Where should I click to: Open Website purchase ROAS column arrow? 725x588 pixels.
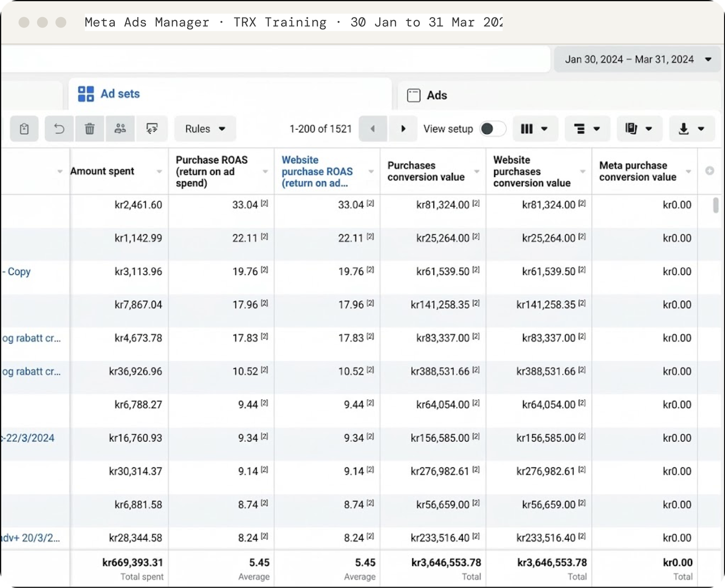pyautogui.click(x=371, y=171)
